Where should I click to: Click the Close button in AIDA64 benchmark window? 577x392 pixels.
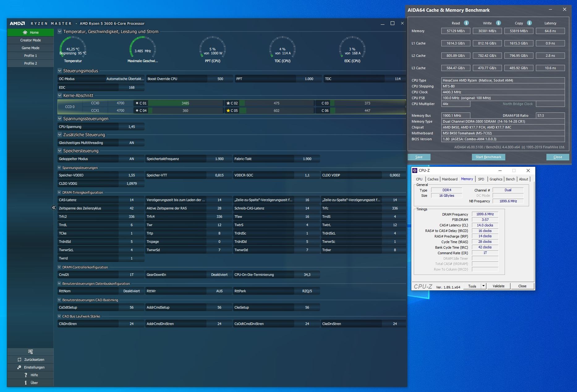tap(558, 157)
